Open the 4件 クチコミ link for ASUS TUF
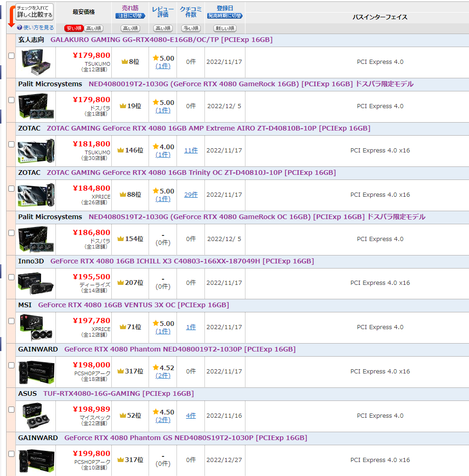 tap(191, 416)
